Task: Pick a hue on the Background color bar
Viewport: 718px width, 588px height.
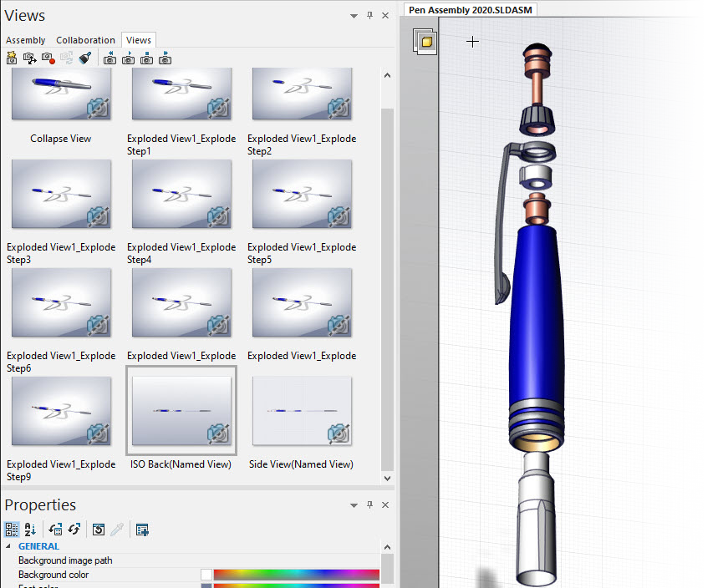Action: [x=297, y=575]
